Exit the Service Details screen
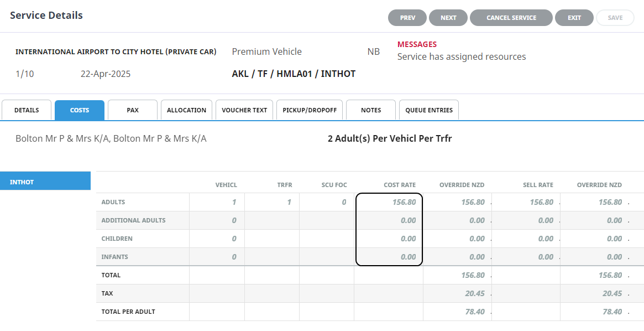Viewport: 644px width, 331px height. point(574,18)
